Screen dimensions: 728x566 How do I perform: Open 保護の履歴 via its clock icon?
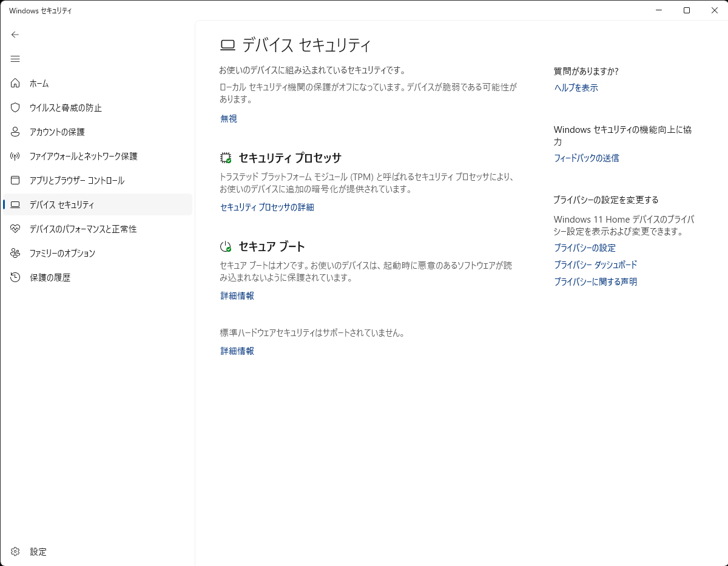pyautogui.click(x=15, y=277)
